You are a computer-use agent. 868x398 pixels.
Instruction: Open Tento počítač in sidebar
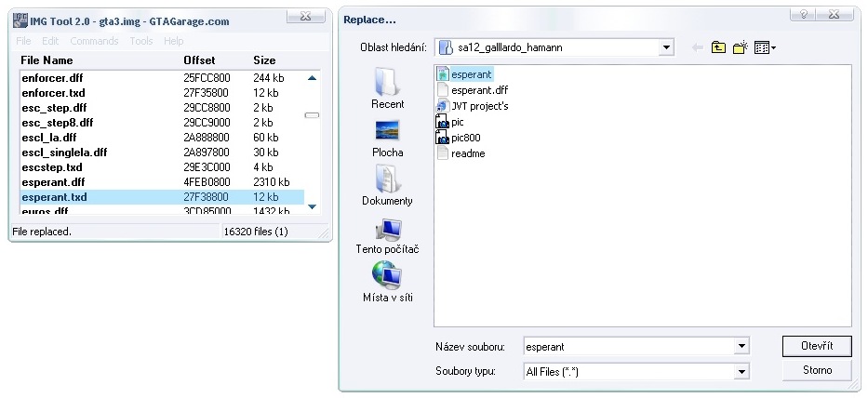(387, 234)
